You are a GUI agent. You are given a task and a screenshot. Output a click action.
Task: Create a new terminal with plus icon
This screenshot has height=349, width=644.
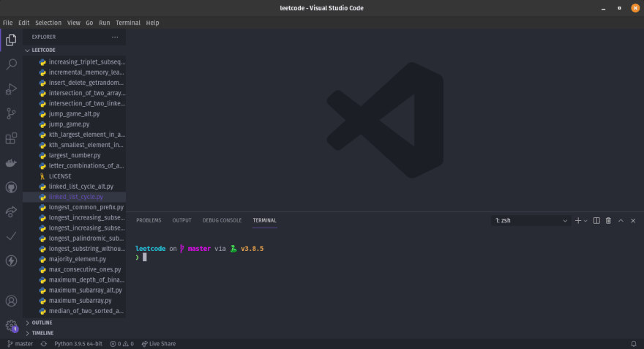pyautogui.click(x=578, y=220)
